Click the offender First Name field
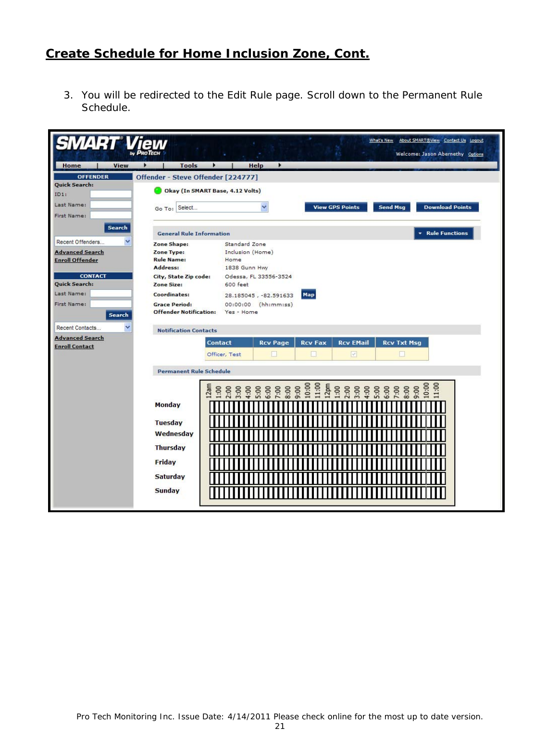The height and width of the screenshot is (740, 560). (x=111, y=215)
